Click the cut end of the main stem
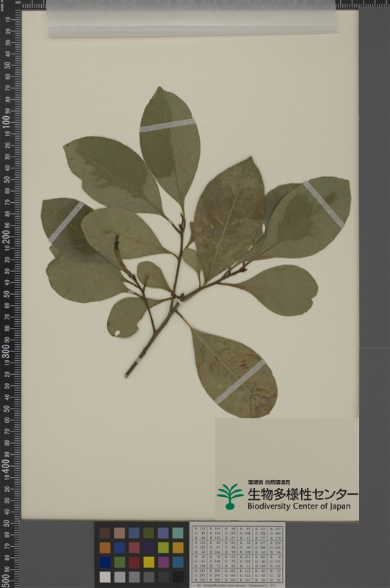This screenshot has width=390, height=588. 127,375
